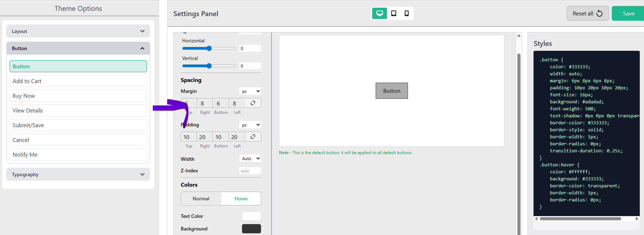Click the green Note text below preview
The width and height of the screenshot is (644, 235).
(x=346, y=153)
